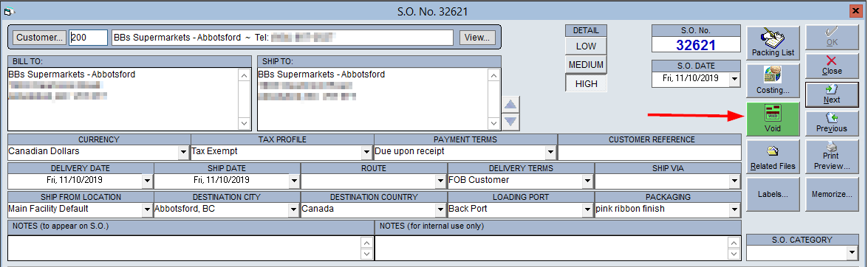Open Print Preview
Viewport: 868px width, 267px height.
coord(832,156)
